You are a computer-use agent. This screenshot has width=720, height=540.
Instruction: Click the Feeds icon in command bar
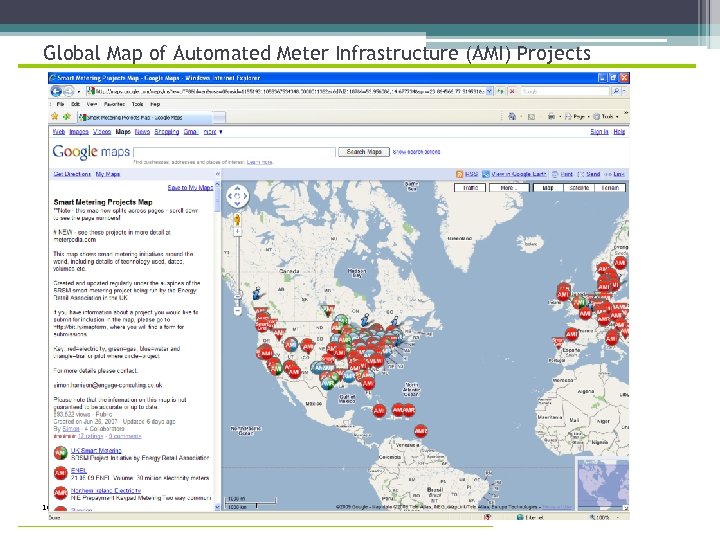click(x=531, y=117)
